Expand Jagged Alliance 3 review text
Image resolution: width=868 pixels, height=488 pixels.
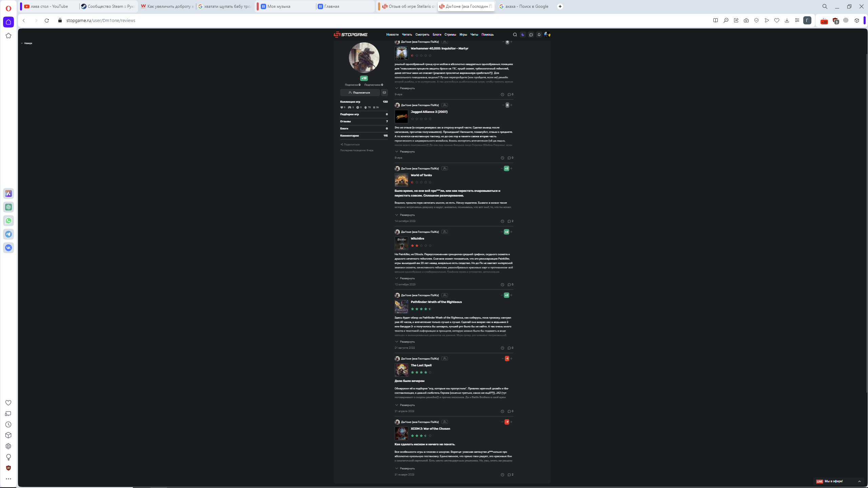click(405, 151)
